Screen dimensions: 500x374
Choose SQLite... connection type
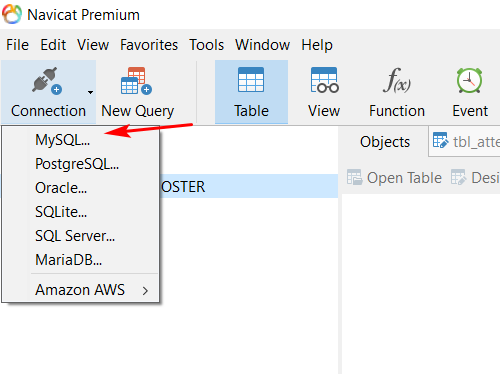[80, 212]
